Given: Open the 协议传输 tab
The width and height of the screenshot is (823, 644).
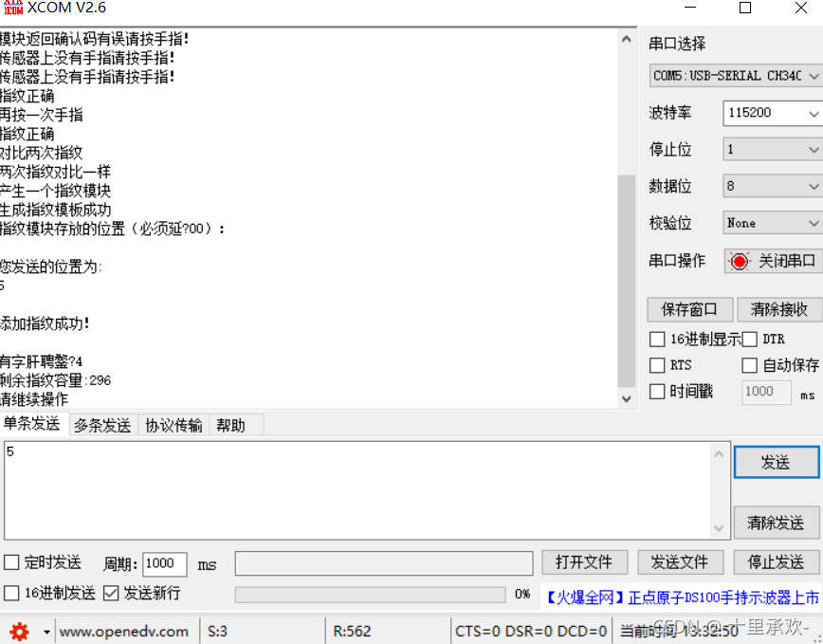Looking at the screenshot, I should [174, 425].
